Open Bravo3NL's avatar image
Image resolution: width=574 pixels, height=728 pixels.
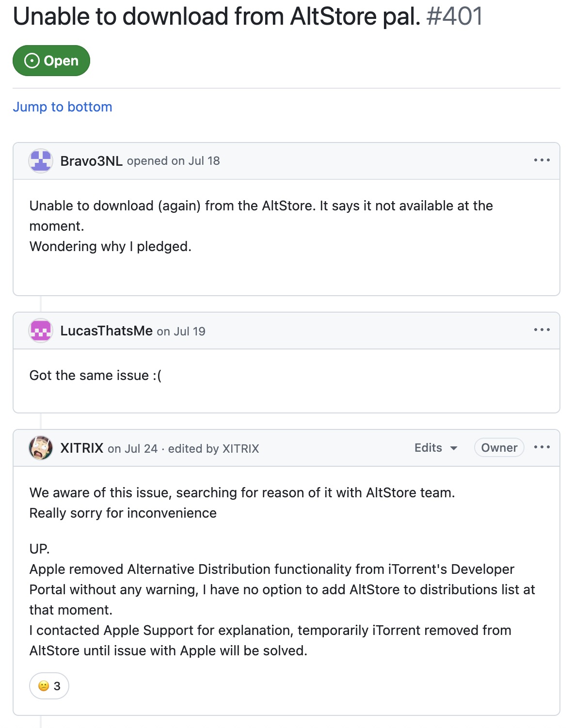pyautogui.click(x=41, y=161)
